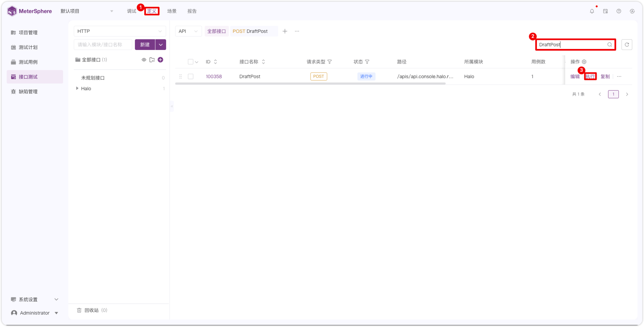Open the API type dropdown
The image size is (644, 327).
(188, 31)
